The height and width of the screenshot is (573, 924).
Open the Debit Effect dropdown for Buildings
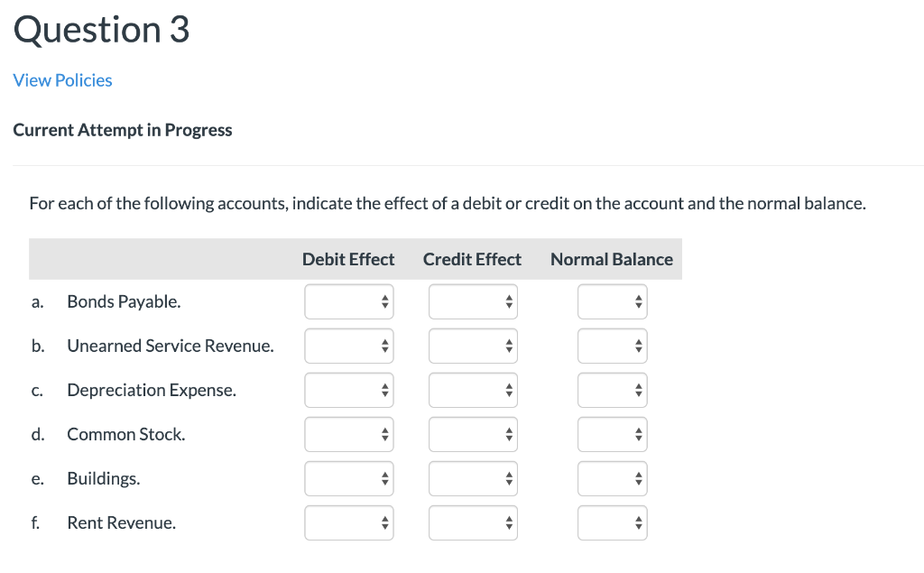(349, 478)
